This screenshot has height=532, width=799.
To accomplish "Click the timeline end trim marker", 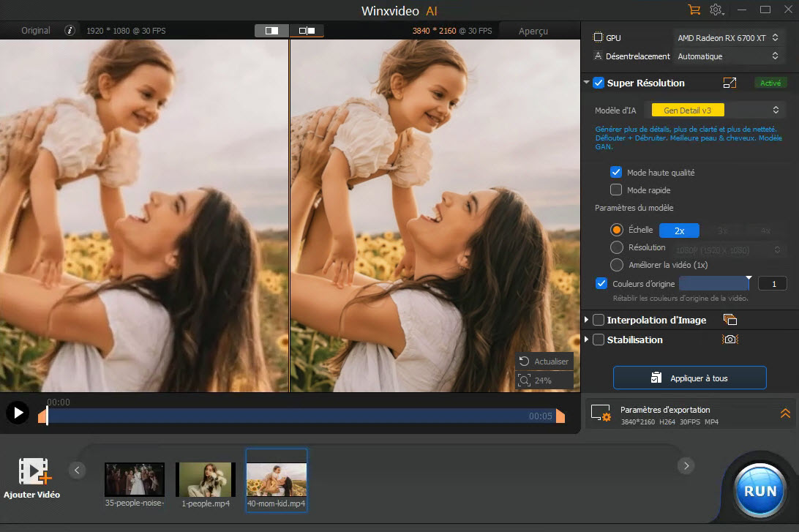I will [x=560, y=416].
